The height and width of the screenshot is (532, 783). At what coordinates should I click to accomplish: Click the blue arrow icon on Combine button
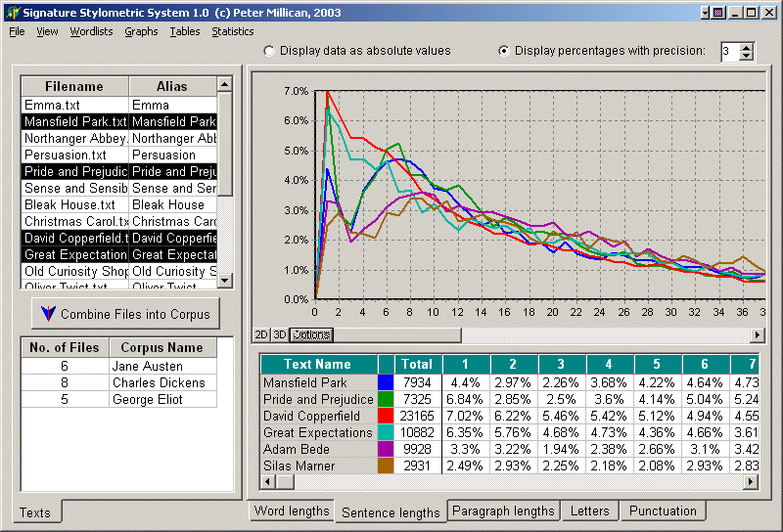[x=48, y=313]
